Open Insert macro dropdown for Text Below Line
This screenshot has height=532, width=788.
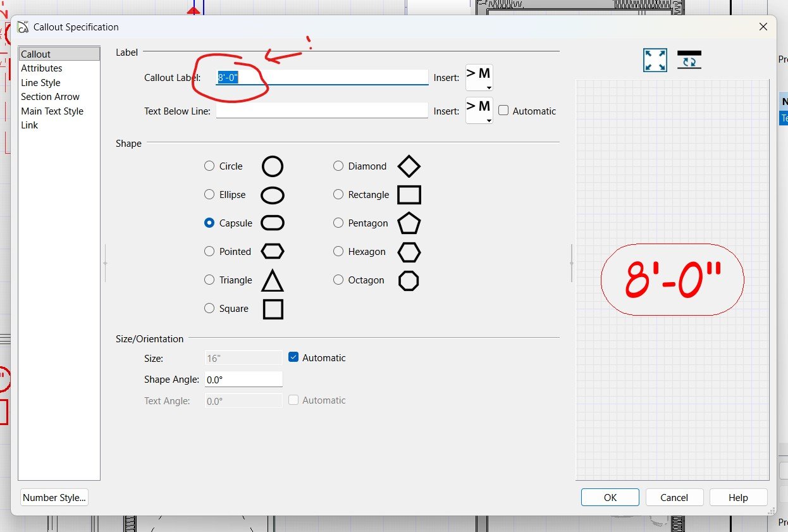tap(479, 110)
